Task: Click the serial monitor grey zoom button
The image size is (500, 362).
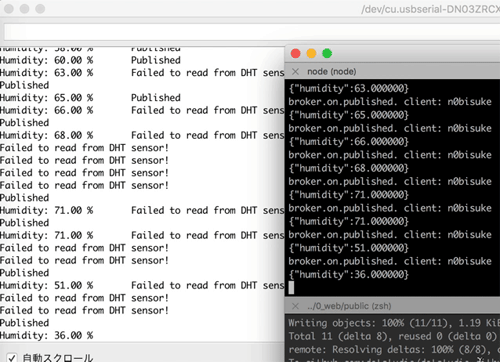Action: 40,9
